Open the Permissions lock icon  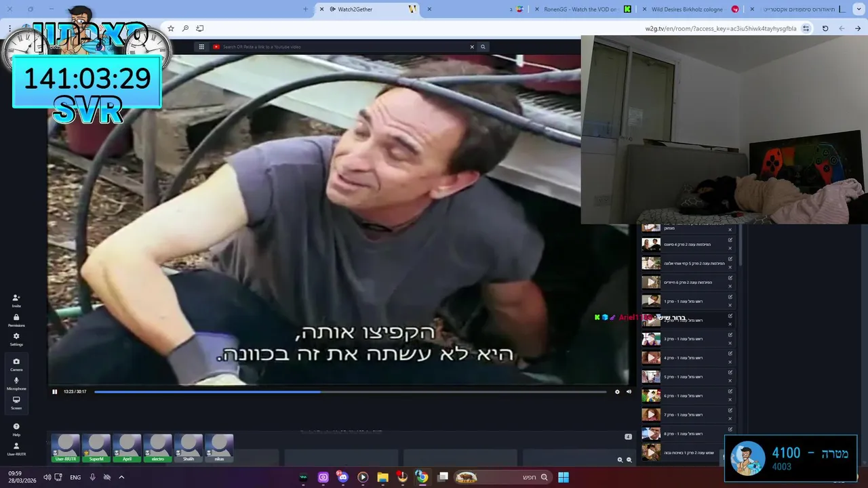tap(16, 320)
